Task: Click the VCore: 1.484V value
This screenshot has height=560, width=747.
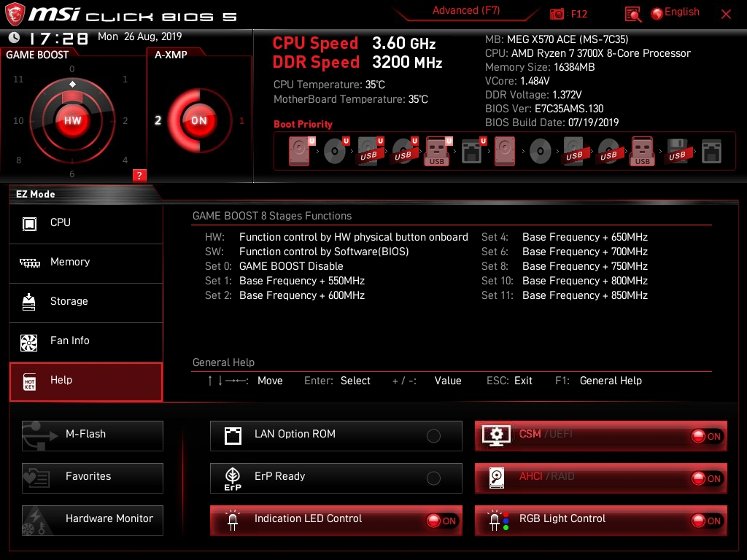Action: click(x=535, y=81)
